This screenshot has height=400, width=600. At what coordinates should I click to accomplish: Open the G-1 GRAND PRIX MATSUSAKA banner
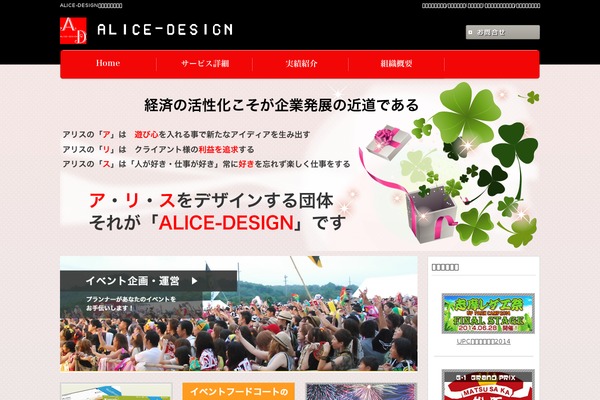coord(488,385)
